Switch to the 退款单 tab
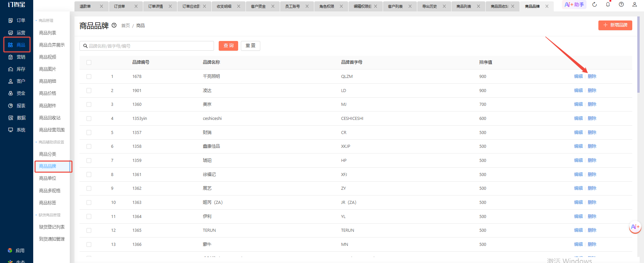Viewport: 644px width, 263px height. pos(86,6)
